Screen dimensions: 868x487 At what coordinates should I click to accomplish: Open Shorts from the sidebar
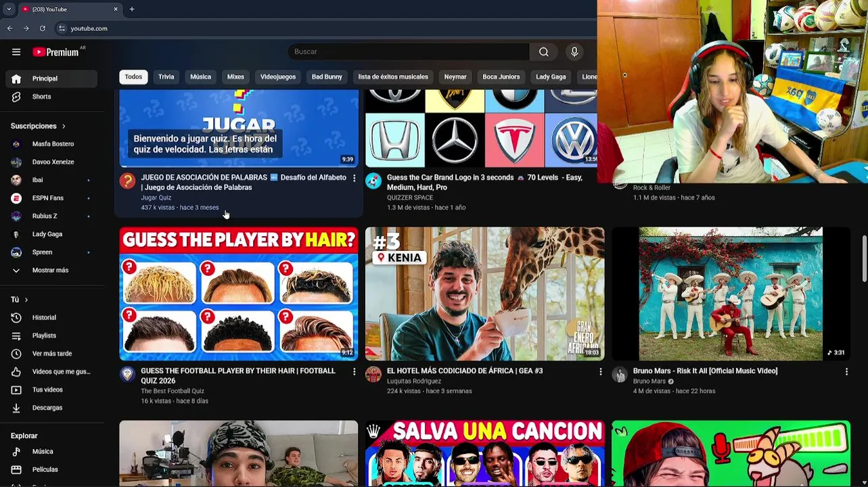[51, 97]
